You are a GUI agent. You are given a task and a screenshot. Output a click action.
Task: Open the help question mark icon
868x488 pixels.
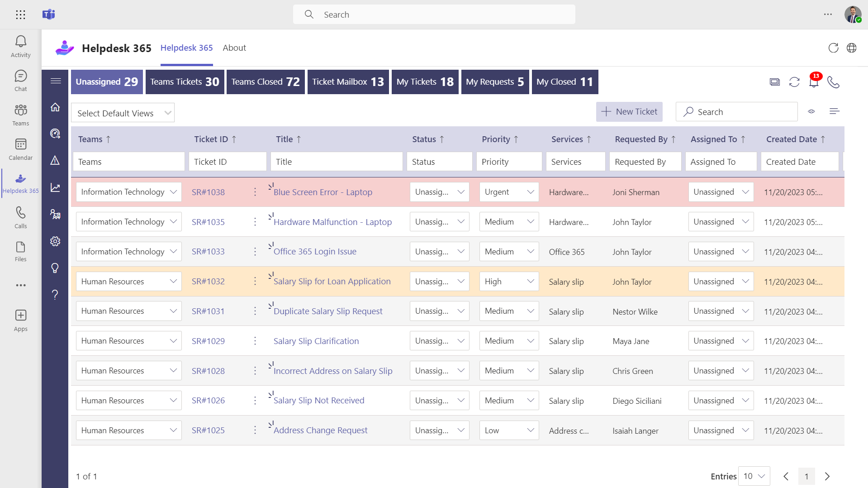pos(55,295)
